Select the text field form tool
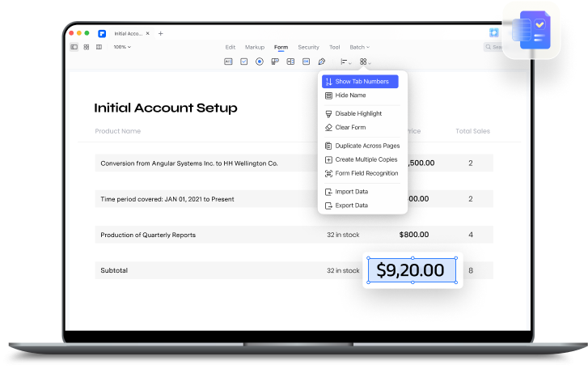The height and width of the screenshot is (369, 588). point(228,61)
